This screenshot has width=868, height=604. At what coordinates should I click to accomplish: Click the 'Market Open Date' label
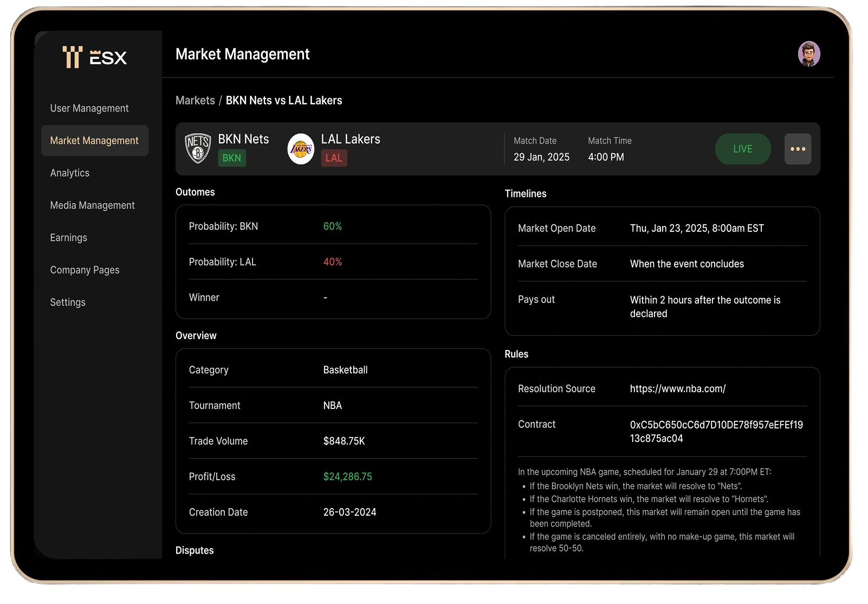click(556, 229)
